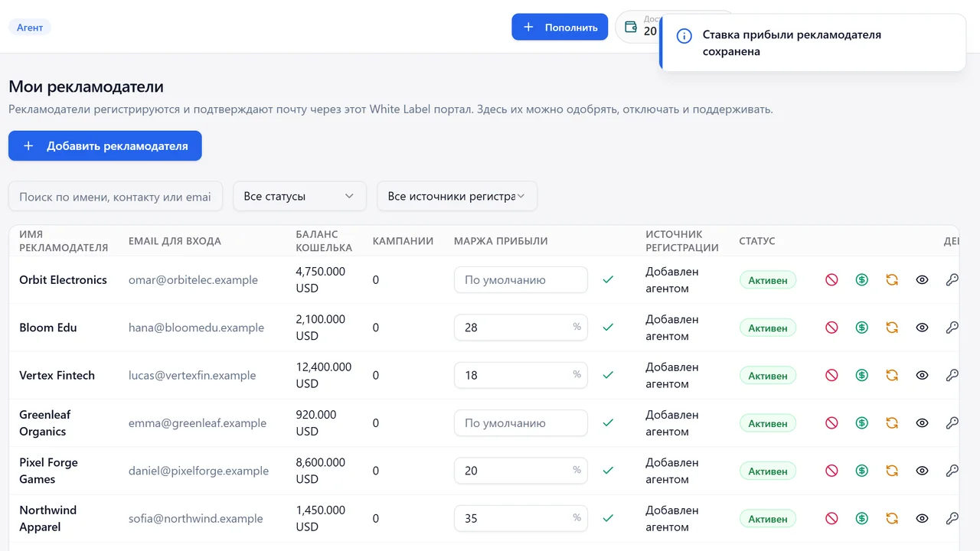Click the info icon in the notification
Viewport: 980px width, 551px height.
[x=684, y=36]
